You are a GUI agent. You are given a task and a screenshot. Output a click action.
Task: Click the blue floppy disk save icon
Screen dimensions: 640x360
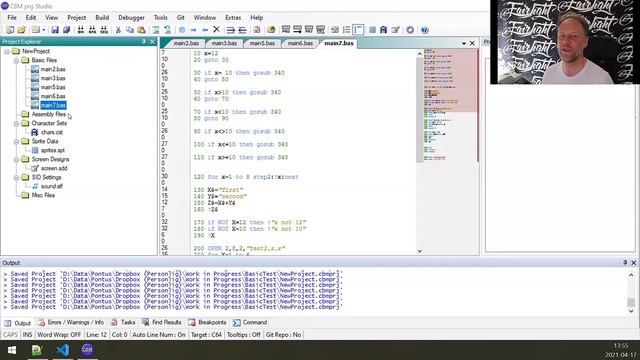tap(55, 30)
